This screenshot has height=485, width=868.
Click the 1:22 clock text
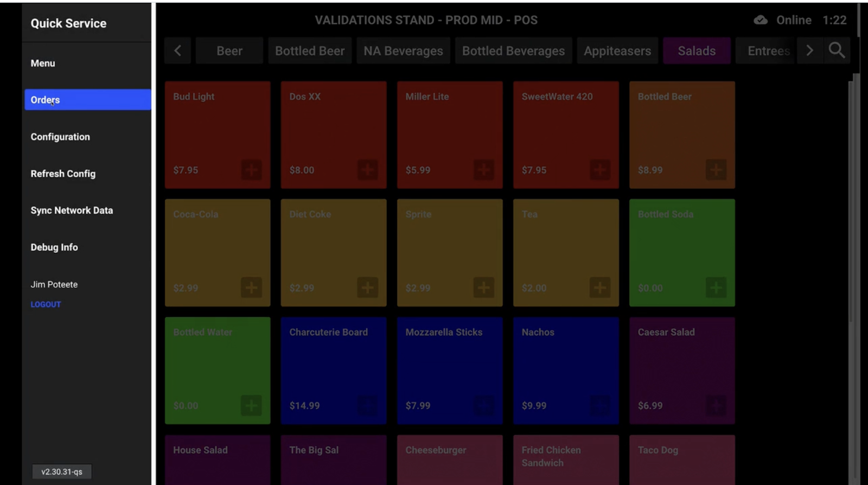click(x=834, y=20)
